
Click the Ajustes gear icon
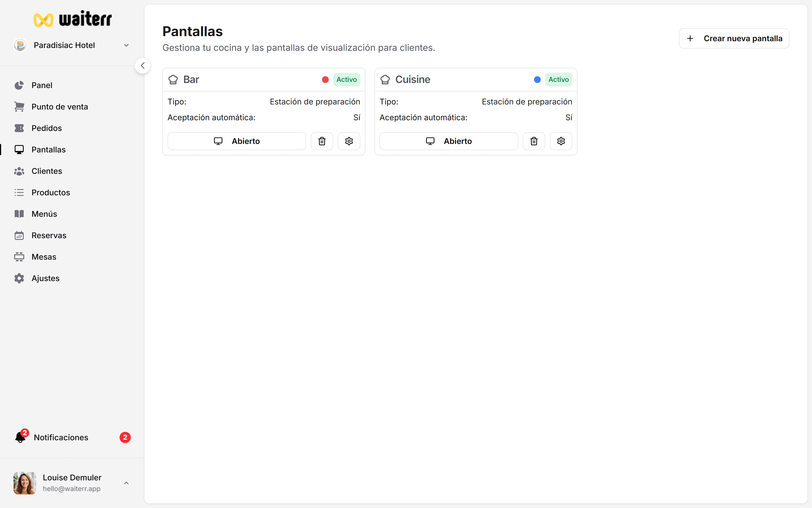click(19, 279)
